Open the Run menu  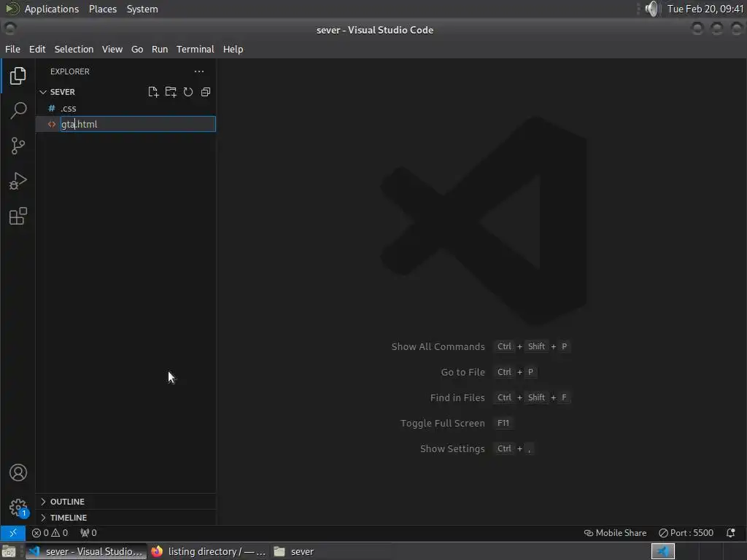[160, 49]
